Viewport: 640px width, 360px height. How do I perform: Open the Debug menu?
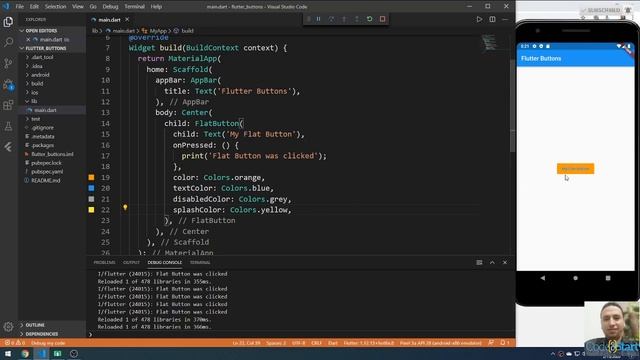110,7
